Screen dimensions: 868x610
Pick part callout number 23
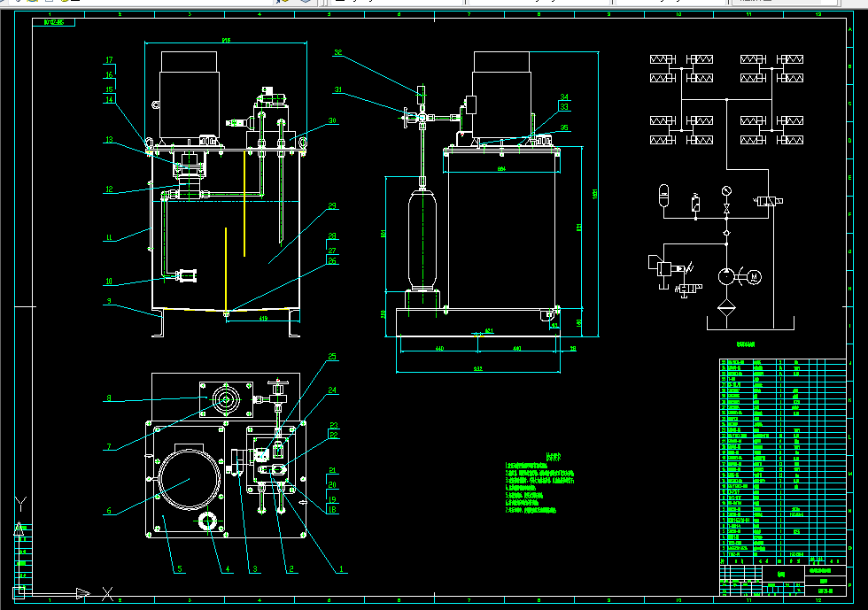334,426
